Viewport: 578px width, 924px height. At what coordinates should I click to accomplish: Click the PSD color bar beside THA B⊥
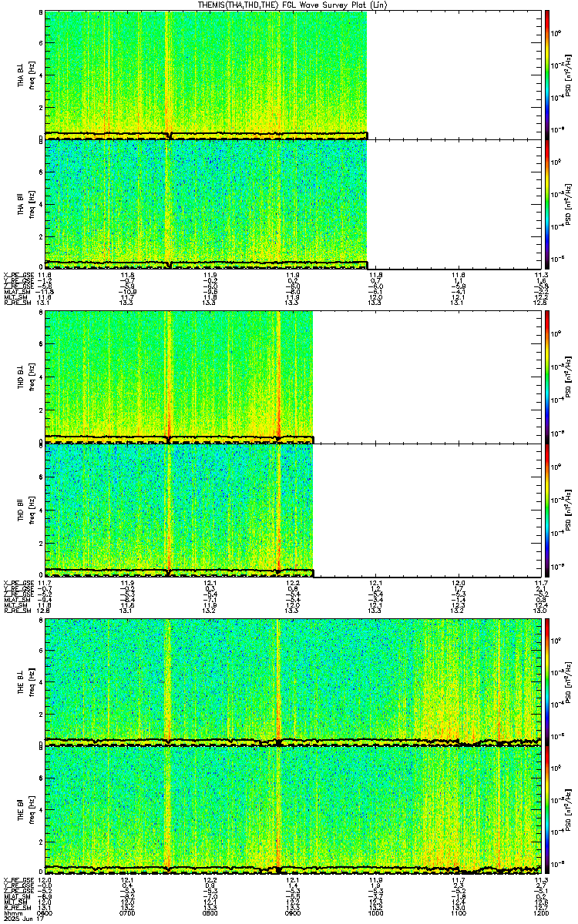pos(546,75)
